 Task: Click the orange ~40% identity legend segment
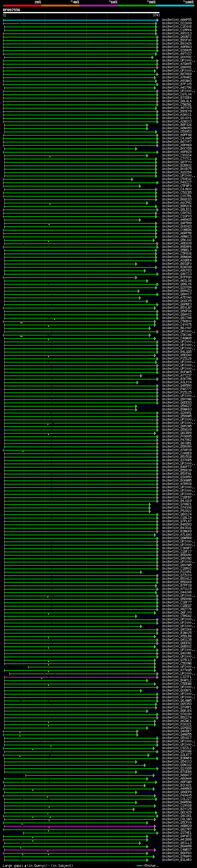pyautogui.click(x=60, y=6)
